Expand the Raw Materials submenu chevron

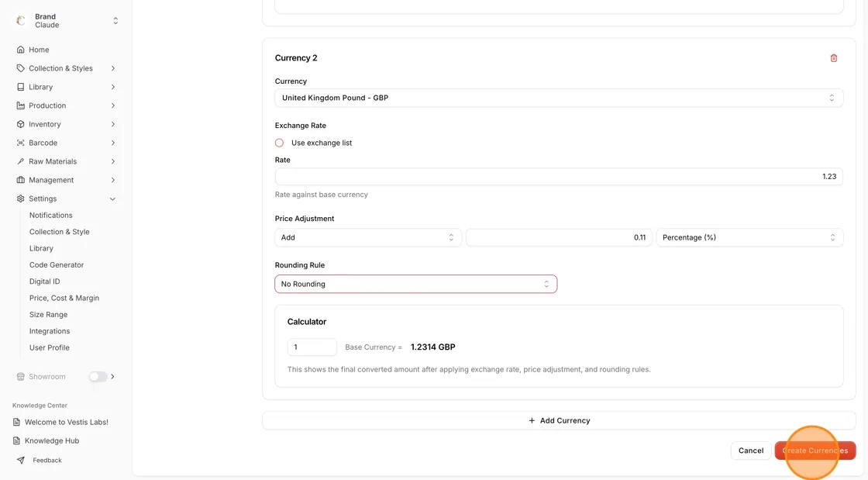tap(113, 161)
